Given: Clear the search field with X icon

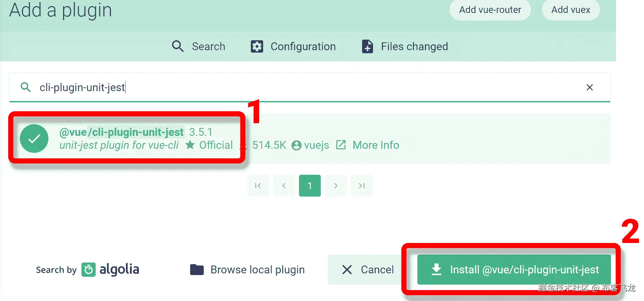Looking at the screenshot, I should point(589,87).
